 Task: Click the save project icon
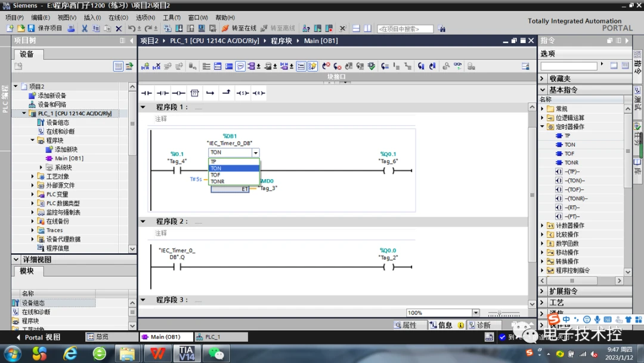coord(31,29)
